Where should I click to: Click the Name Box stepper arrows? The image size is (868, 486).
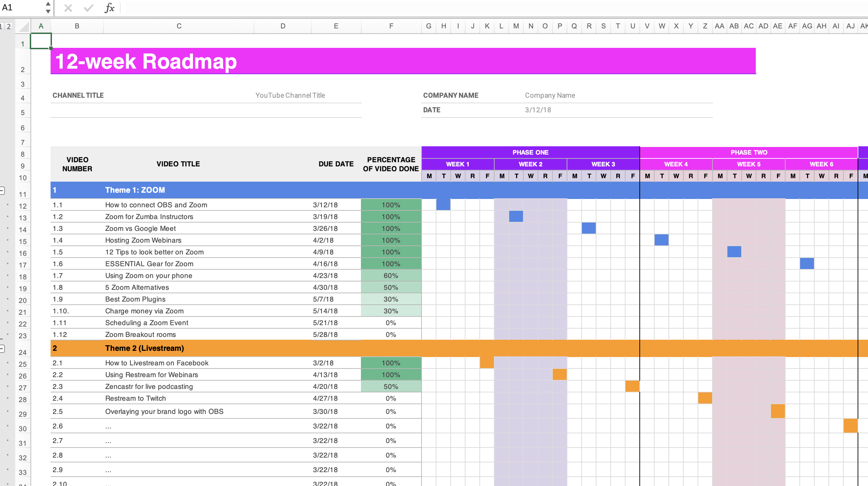coord(48,7)
